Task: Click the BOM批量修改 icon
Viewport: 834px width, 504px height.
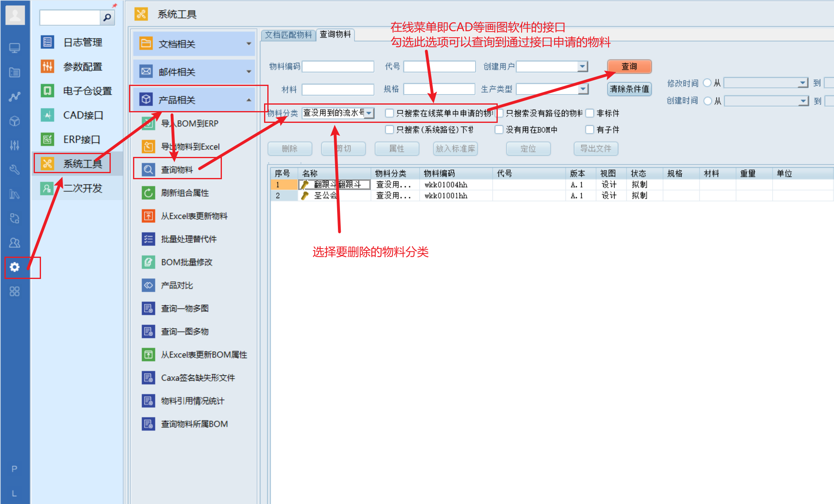Action: tap(148, 262)
